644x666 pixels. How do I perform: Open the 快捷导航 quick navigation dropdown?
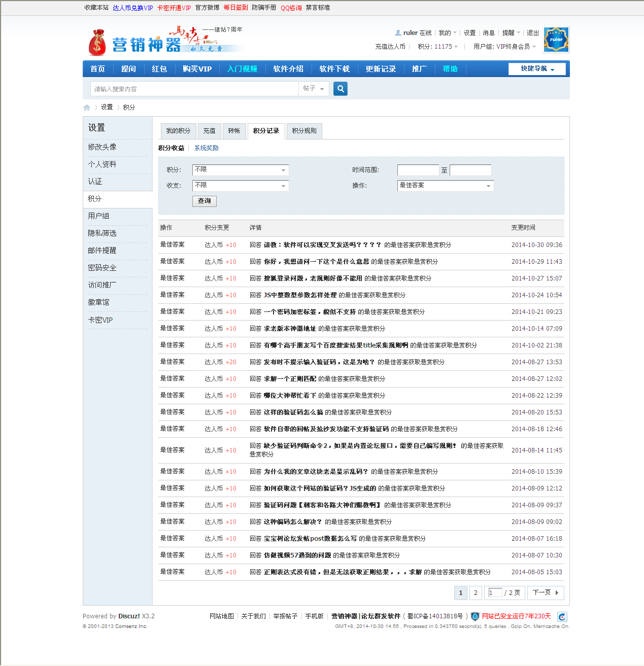tap(537, 69)
